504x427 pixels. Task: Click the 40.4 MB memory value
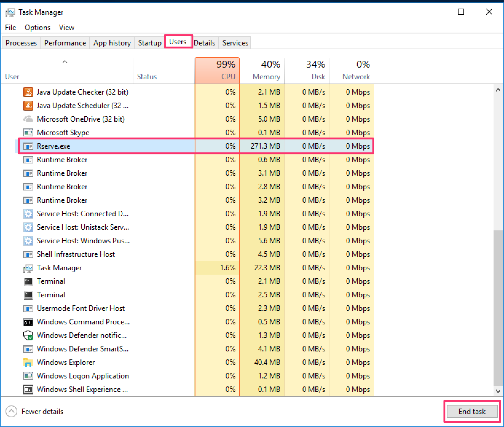pyautogui.click(x=267, y=362)
